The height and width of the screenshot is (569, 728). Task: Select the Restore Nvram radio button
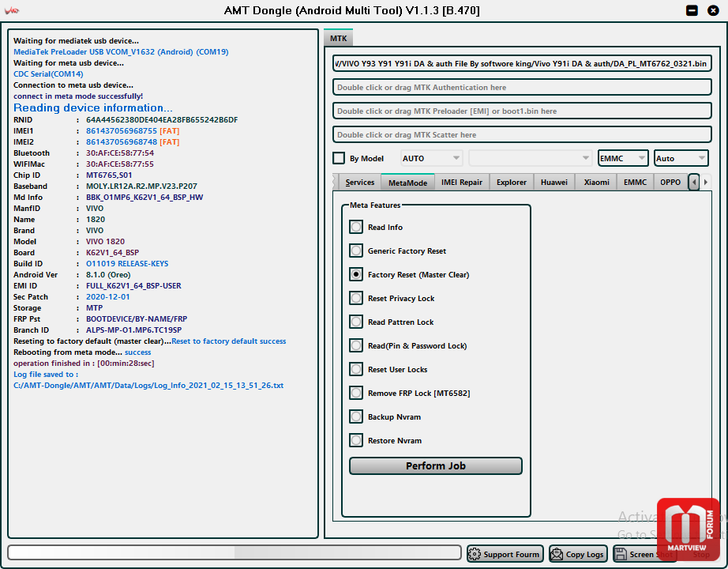(356, 440)
